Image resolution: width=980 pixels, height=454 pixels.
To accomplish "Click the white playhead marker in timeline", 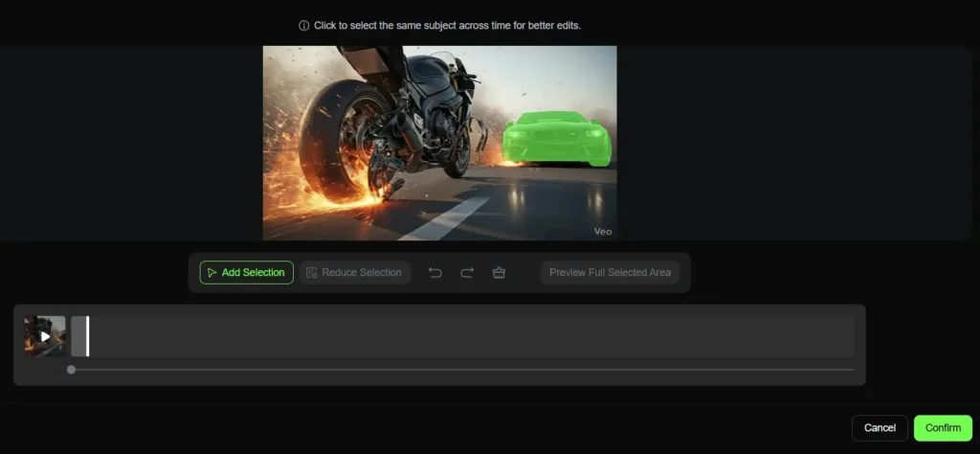I will tap(87, 336).
